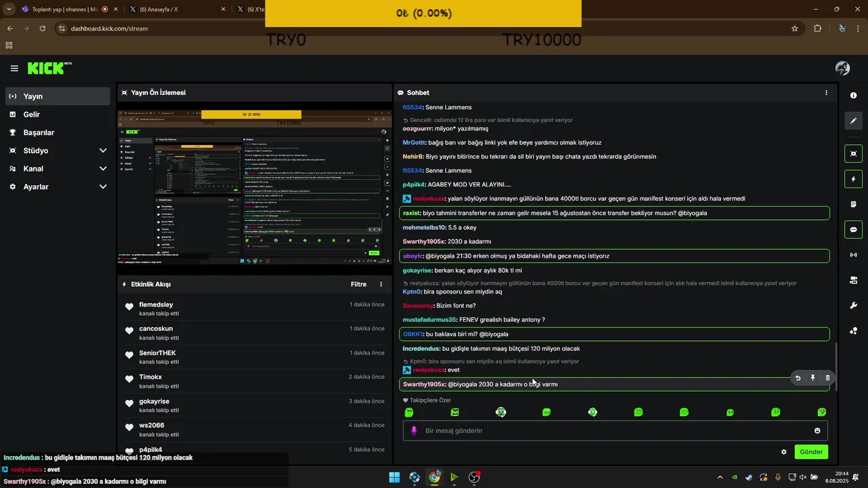Image resolution: width=868 pixels, height=488 pixels.
Task: Bookmark this page with the star icon
Action: tap(795, 28)
